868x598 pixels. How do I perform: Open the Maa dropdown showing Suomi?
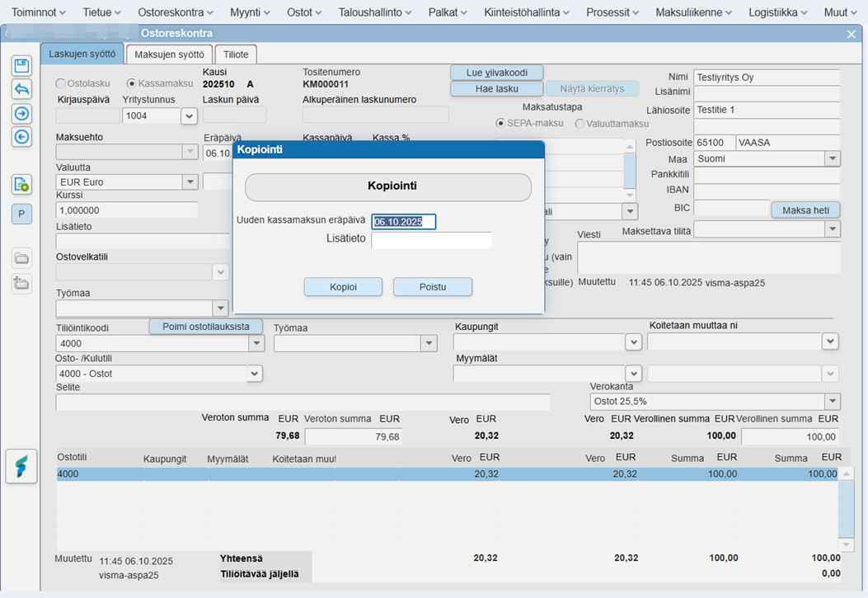(x=832, y=158)
